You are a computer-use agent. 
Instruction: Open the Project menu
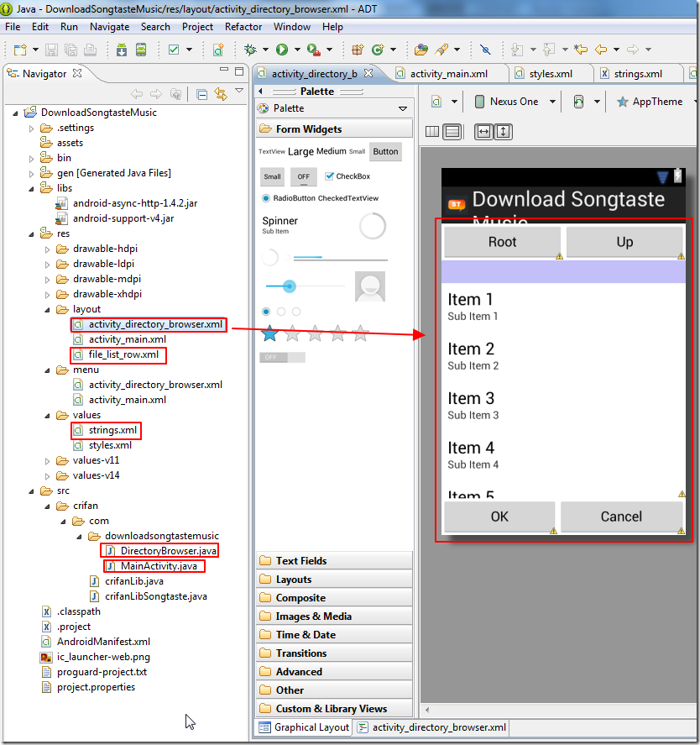click(197, 27)
